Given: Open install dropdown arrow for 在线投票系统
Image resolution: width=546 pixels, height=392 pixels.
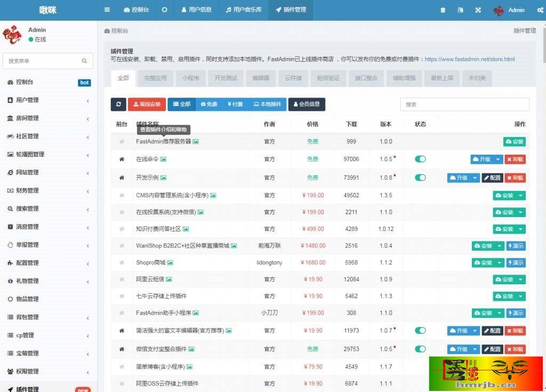Looking at the screenshot, I should click(520, 212).
